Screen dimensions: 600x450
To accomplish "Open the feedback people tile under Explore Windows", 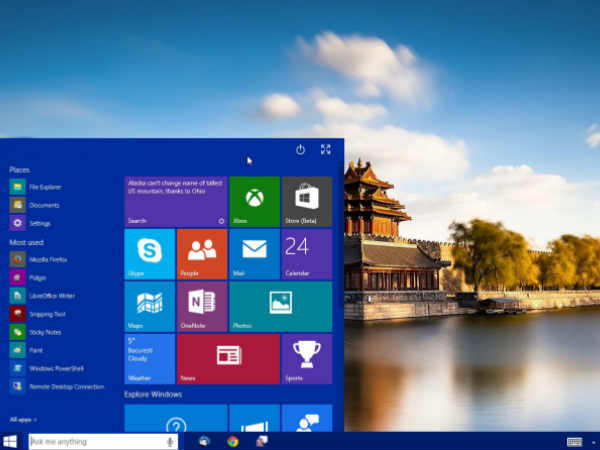I will (307, 418).
